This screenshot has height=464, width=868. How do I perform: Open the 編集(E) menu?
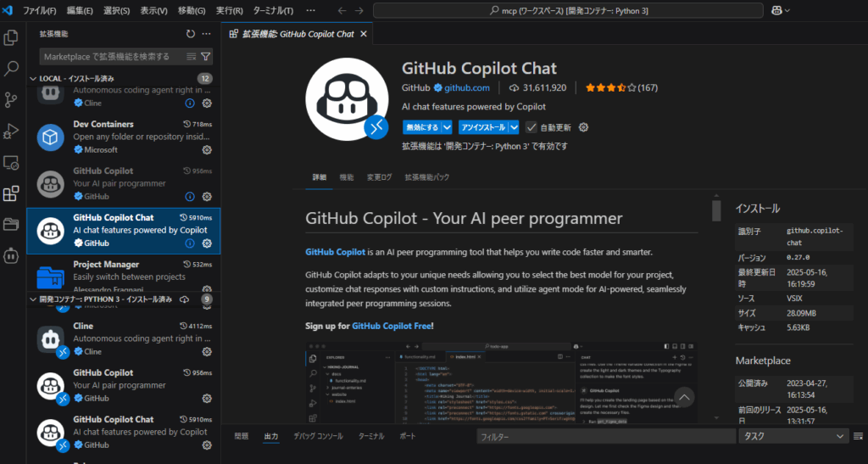[x=80, y=10]
